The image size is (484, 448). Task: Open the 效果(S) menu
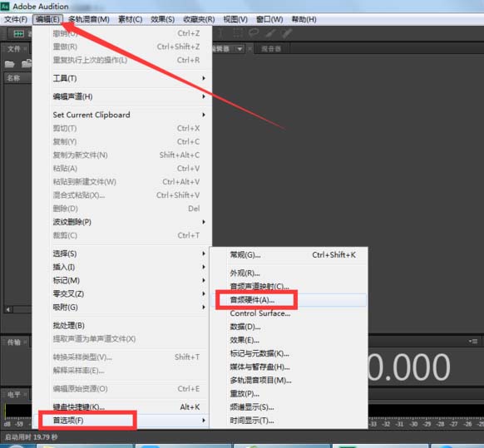(x=163, y=19)
